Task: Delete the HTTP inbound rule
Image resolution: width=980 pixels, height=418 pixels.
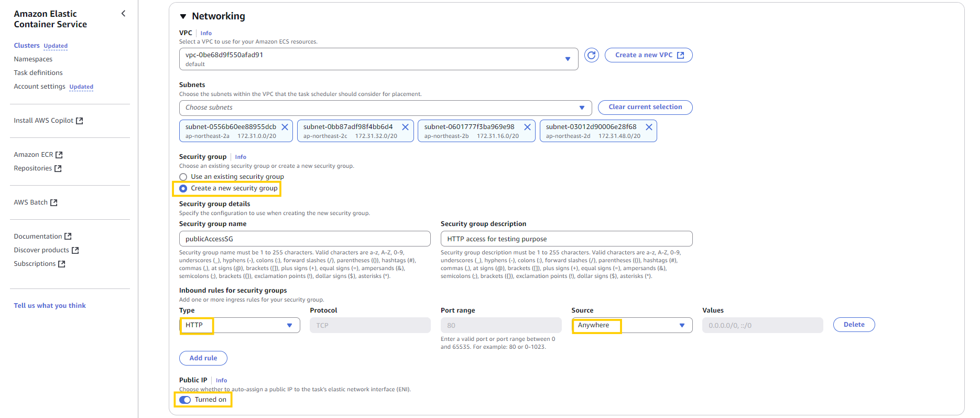Action: coord(854,325)
